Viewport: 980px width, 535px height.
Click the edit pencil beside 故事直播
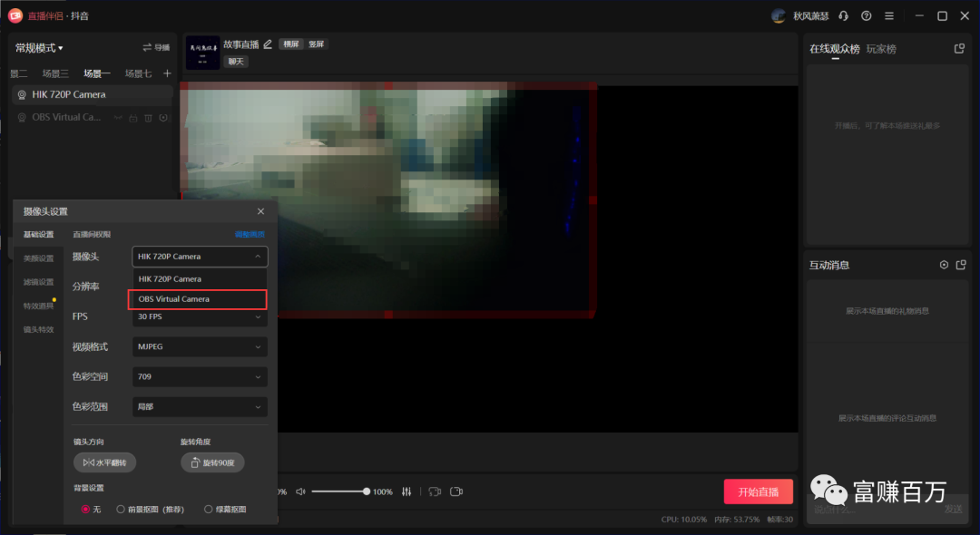click(268, 44)
